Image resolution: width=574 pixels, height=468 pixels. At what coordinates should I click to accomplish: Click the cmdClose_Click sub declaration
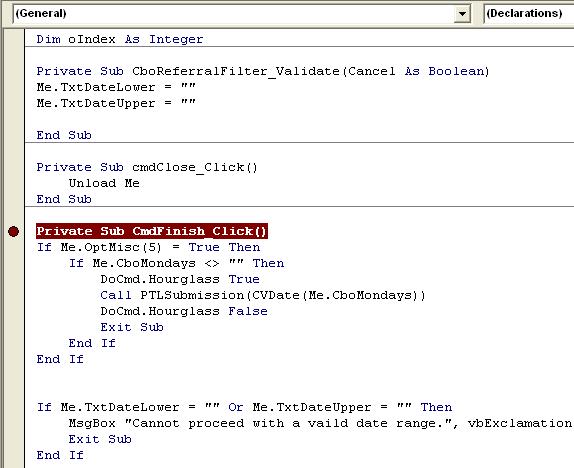(147, 167)
